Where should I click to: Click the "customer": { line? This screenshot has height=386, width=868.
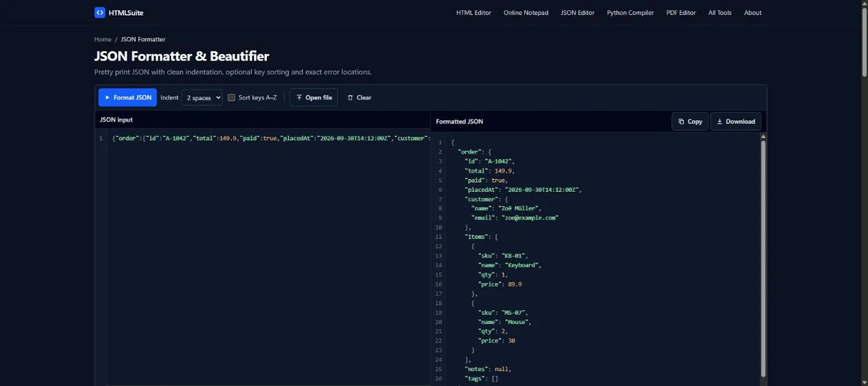(x=487, y=199)
